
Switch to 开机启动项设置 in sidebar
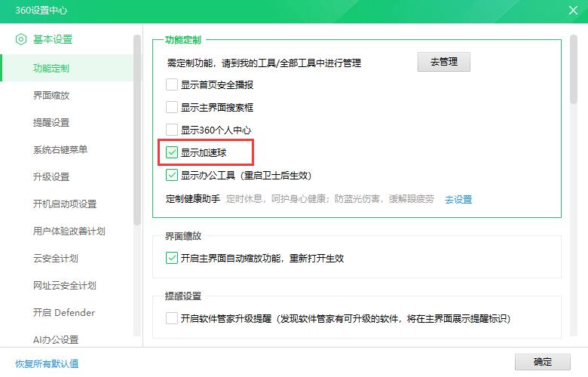65,204
